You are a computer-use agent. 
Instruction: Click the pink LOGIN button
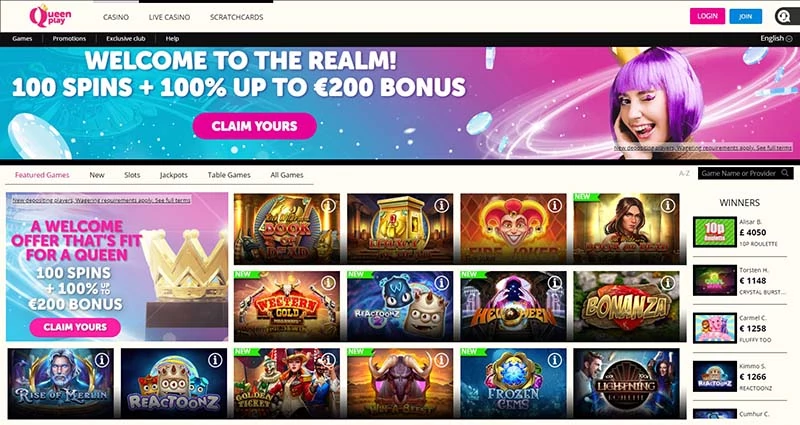point(707,16)
